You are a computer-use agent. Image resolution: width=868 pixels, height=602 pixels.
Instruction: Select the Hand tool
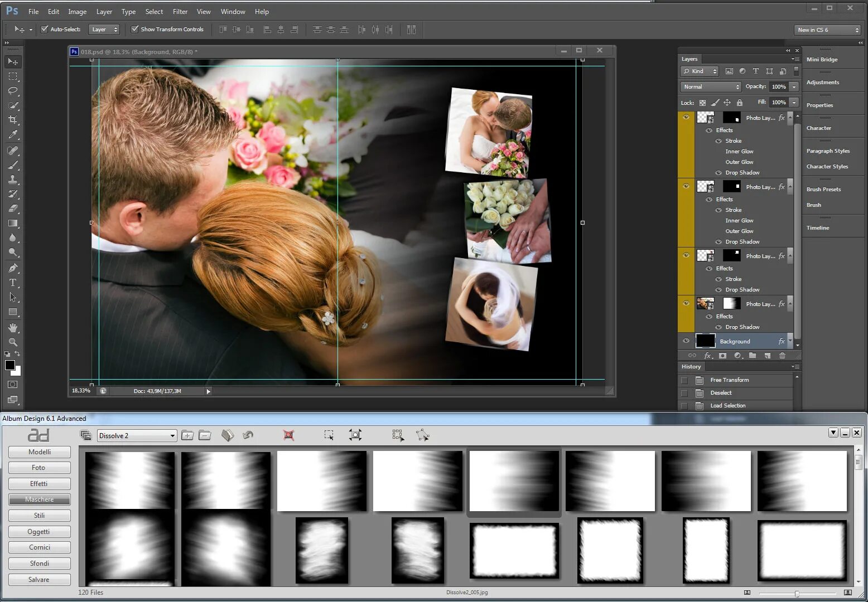[13, 328]
